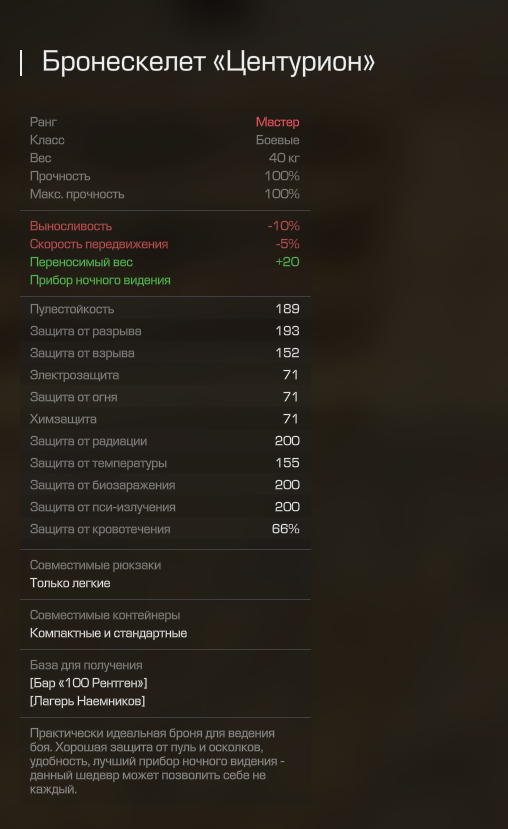This screenshot has width=508, height=829.
Task: Select the Скорость передвижения modifier
Action: pyautogui.click(x=165, y=244)
